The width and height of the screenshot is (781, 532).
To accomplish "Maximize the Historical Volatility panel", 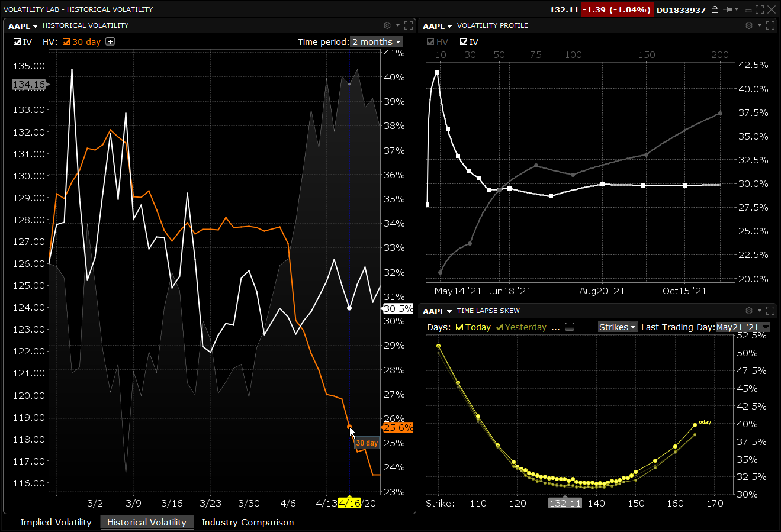I will [x=409, y=25].
